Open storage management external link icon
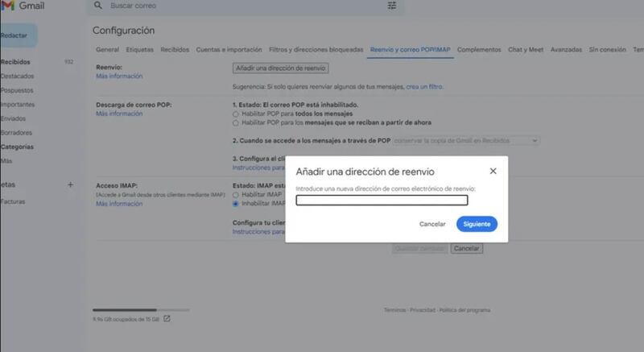644x352 pixels. 167,319
